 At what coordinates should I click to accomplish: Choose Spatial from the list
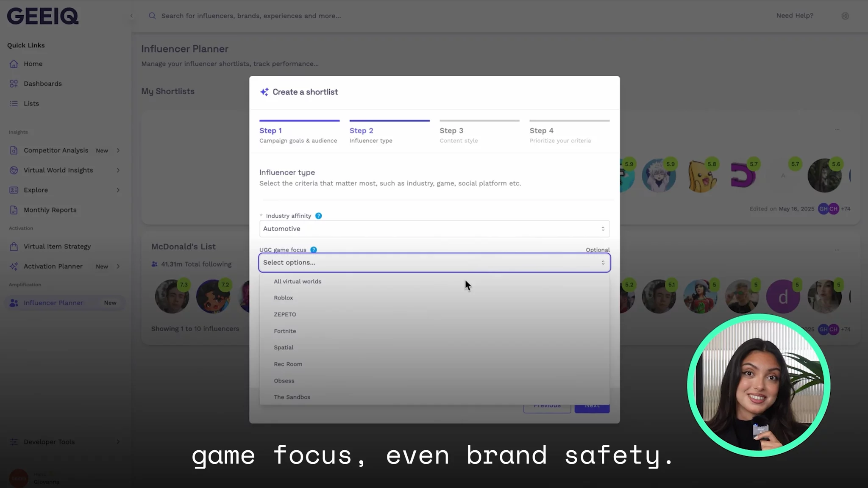[x=434, y=347]
